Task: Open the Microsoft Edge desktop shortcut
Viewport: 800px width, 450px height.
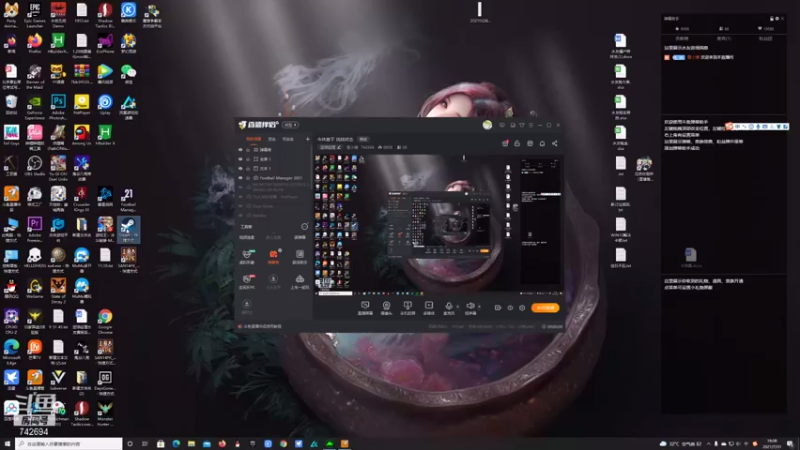Action: click(11, 352)
